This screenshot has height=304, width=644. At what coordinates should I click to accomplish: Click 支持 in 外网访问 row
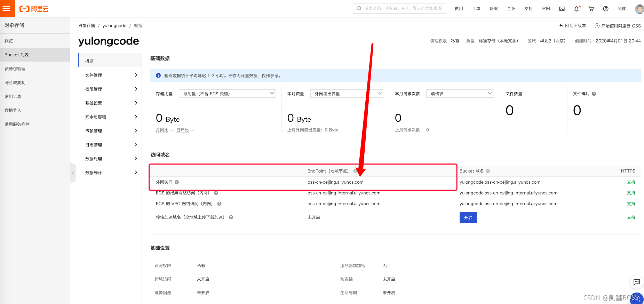pyautogui.click(x=631, y=182)
